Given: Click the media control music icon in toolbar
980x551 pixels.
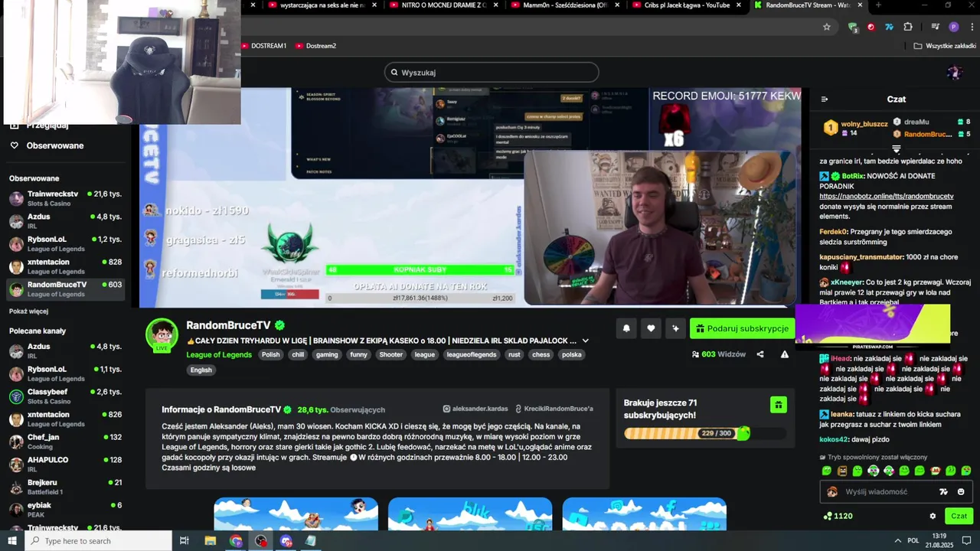Looking at the screenshot, I should [x=935, y=27].
